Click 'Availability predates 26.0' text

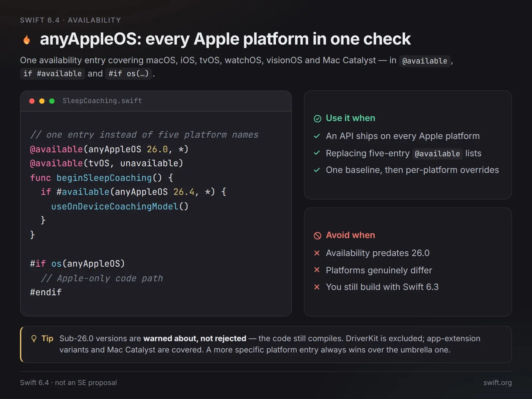(x=378, y=253)
